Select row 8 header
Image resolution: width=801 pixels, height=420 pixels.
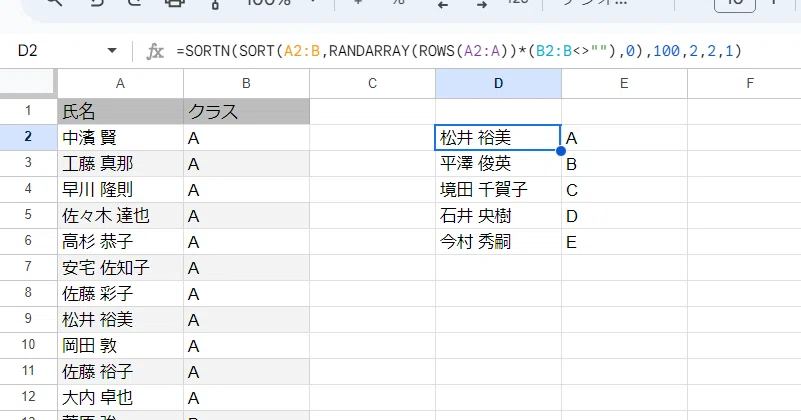(28, 293)
